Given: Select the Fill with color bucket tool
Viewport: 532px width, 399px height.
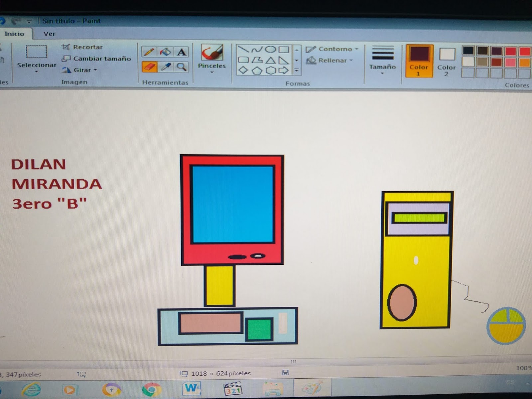Looking at the screenshot, I should click(x=165, y=51).
